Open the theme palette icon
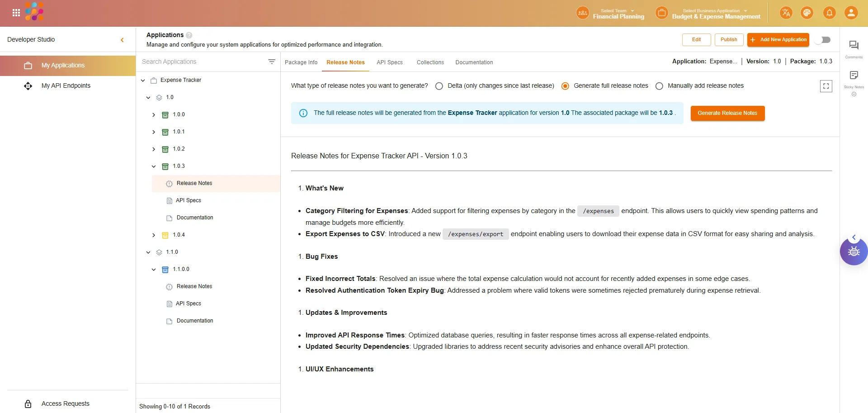This screenshot has width=868, height=413. coord(807,13)
